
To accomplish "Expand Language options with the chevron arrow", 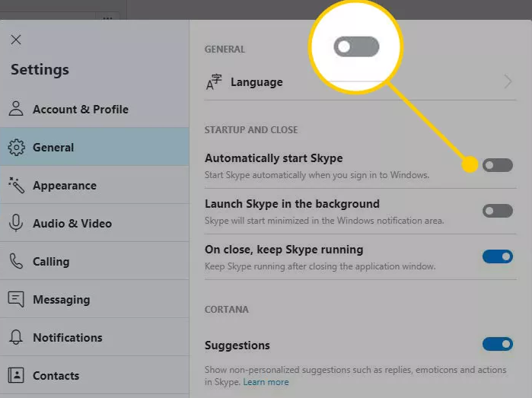I will click(x=508, y=81).
